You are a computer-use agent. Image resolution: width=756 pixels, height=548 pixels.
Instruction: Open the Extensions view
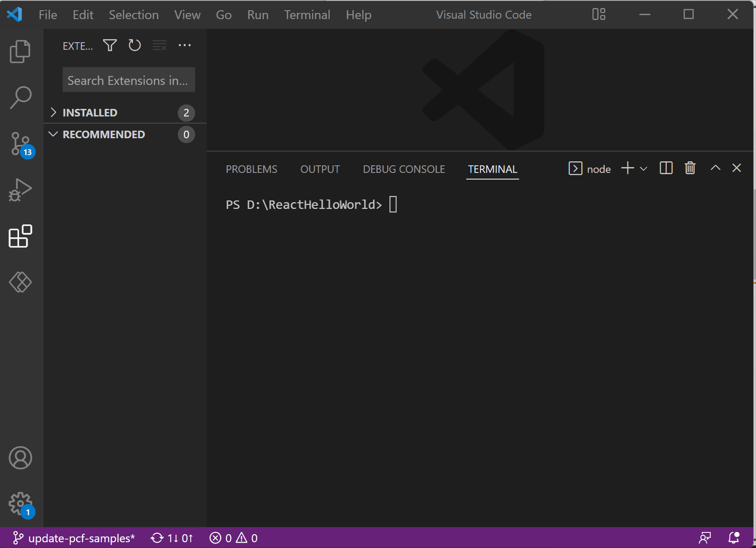click(20, 237)
